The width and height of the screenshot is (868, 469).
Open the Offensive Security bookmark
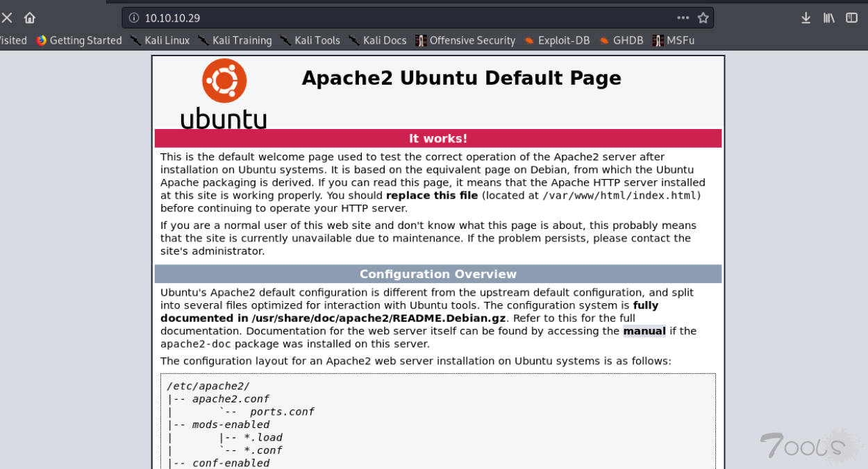[x=465, y=40]
